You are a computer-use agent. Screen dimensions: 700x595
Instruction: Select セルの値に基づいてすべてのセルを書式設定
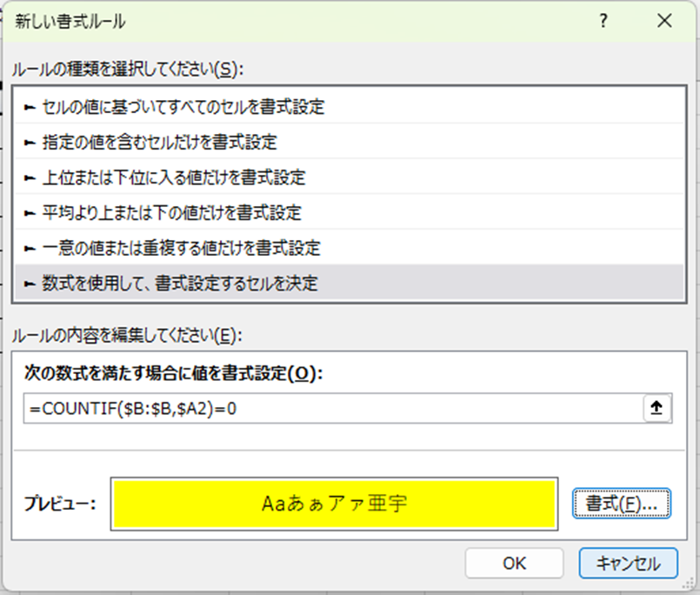tap(183, 108)
